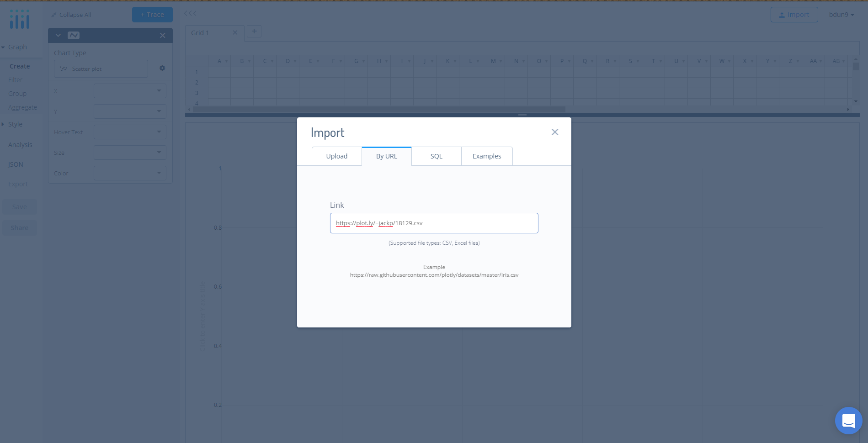The width and height of the screenshot is (868, 443).
Task: Open the Color dropdown
Action: point(130,173)
